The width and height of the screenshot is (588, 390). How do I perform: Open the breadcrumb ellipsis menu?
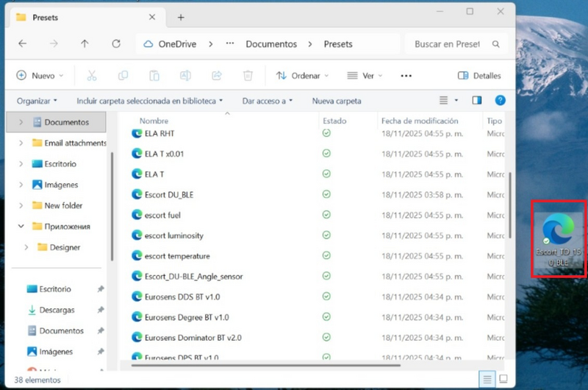[x=230, y=43]
